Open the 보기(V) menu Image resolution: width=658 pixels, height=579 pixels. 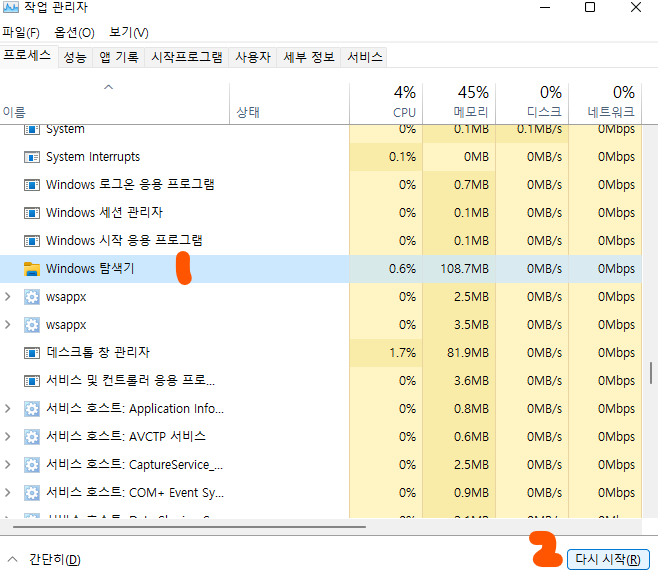coord(129,33)
